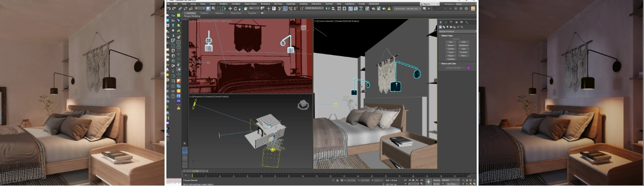Open the Utilities wrench panel
The width and height of the screenshot is (644, 186).
coord(467,22)
